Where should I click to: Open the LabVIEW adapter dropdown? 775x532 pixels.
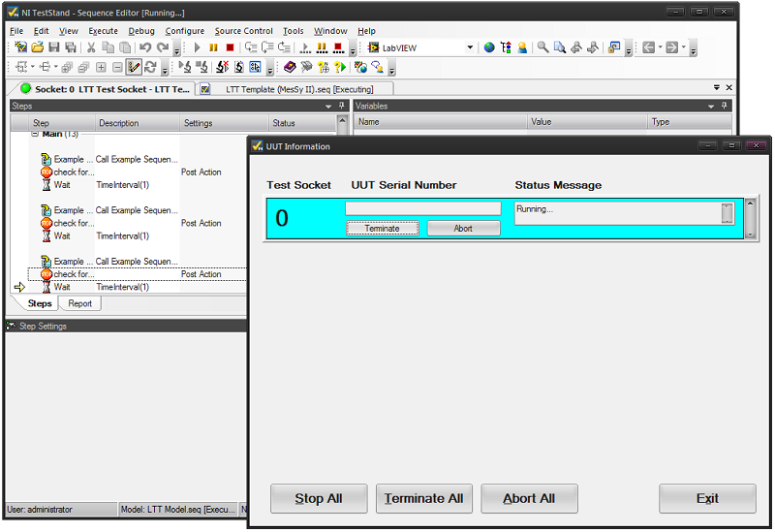click(x=470, y=47)
